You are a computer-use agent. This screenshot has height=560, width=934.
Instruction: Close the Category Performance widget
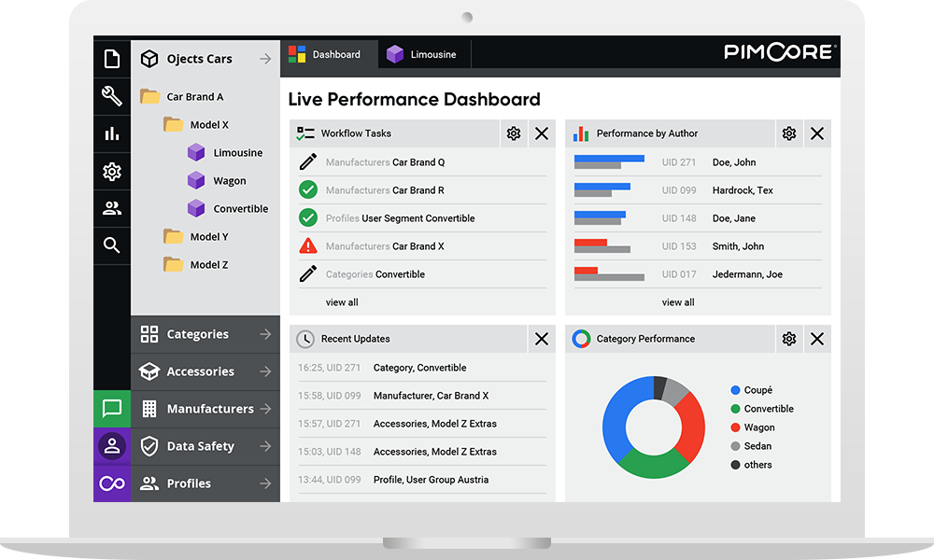coord(817,339)
